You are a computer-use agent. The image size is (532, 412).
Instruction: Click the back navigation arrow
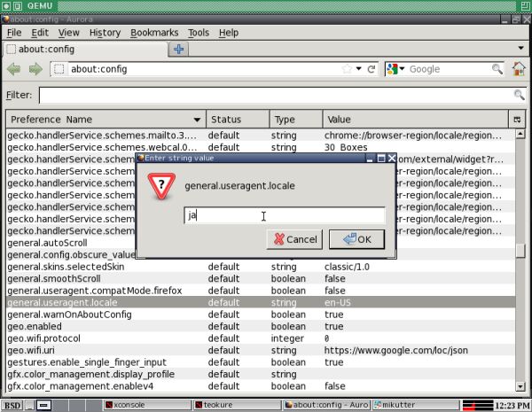tap(14, 69)
